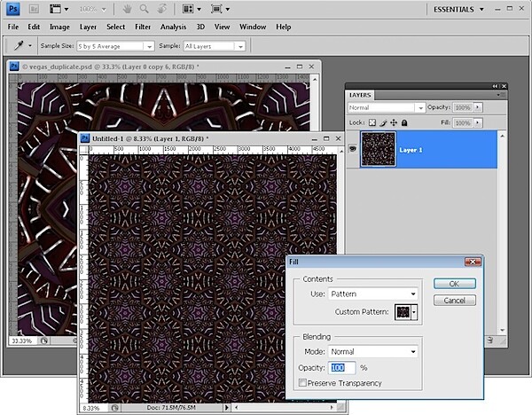Launch Bridge from the application bar
Image resolution: width=532 pixels, height=415 pixels.
coord(34,10)
